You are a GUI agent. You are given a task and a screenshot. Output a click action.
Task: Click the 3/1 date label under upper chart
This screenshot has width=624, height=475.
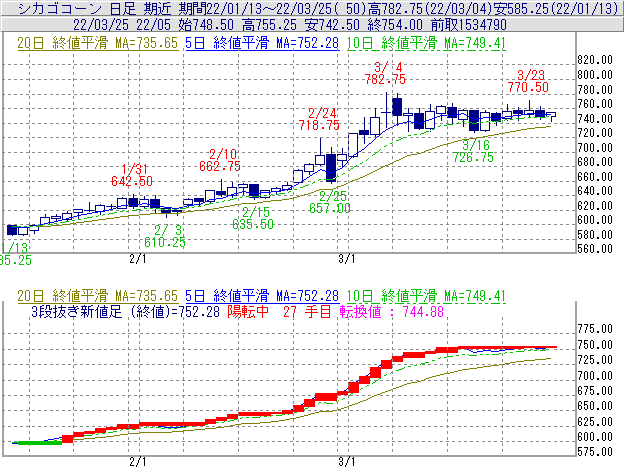point(347,259)
